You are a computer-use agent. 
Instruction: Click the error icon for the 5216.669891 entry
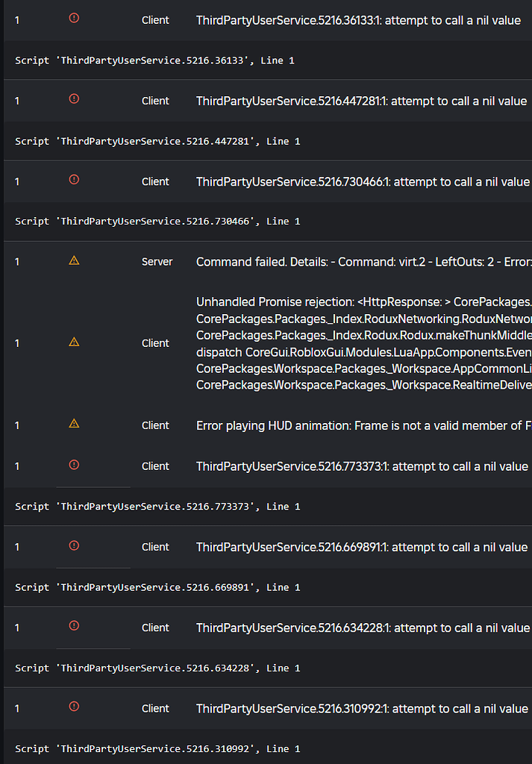pos(74,545)
